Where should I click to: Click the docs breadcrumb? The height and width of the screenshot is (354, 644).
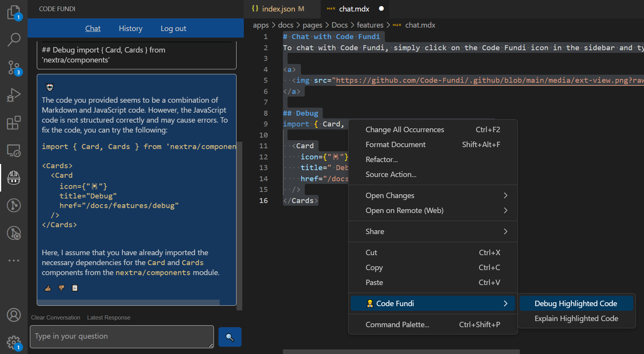[286, 25]
